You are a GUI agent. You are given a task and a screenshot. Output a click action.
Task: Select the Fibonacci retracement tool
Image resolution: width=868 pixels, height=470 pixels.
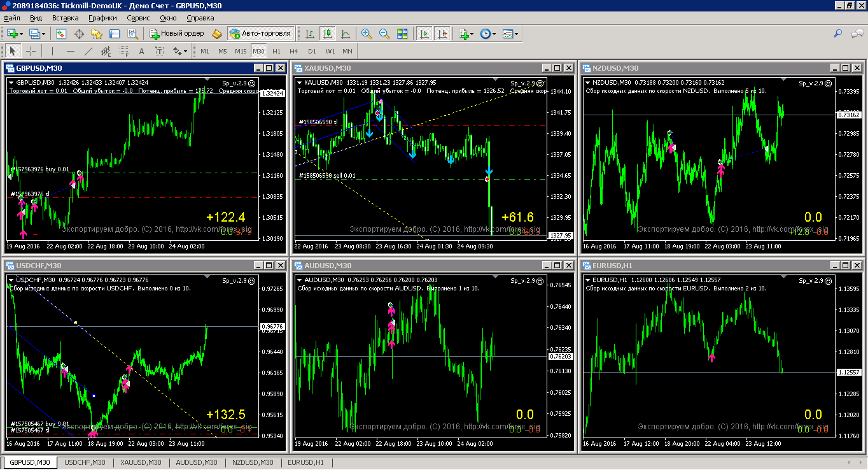coord(123,51)
